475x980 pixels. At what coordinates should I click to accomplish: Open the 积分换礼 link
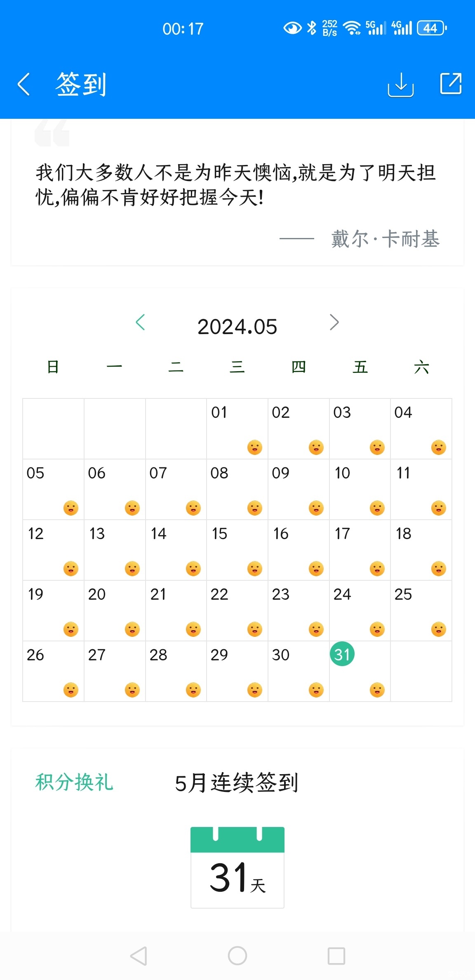(74, 782)
